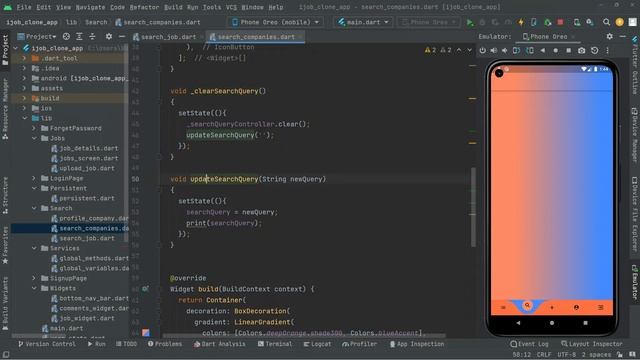Tap emulator toolbar Overview square icon
The height and width of the screenshot is (360, 640).
coord(569,51)
